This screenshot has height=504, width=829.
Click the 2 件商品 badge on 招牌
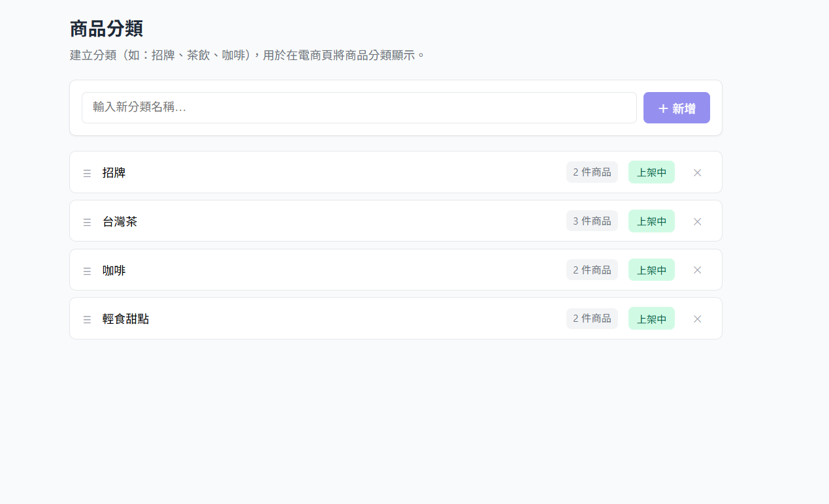click(x=592, y=172)
